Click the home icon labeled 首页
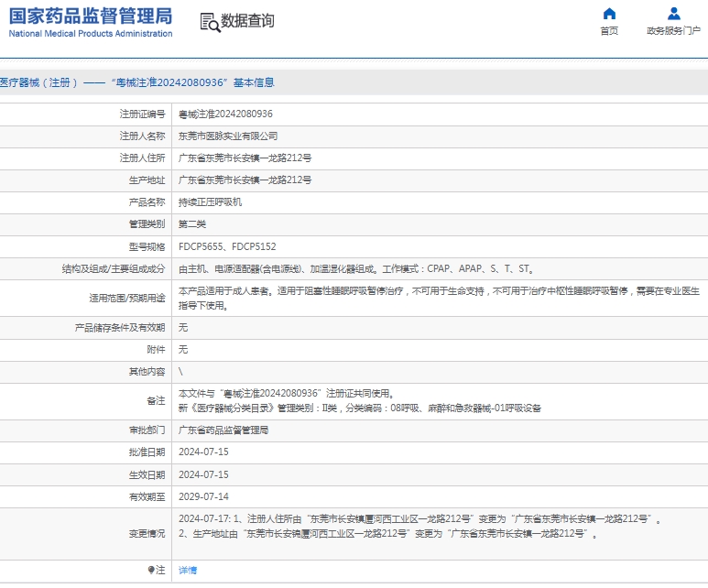This screenshot has height=588, width=708. coord(609,14)
